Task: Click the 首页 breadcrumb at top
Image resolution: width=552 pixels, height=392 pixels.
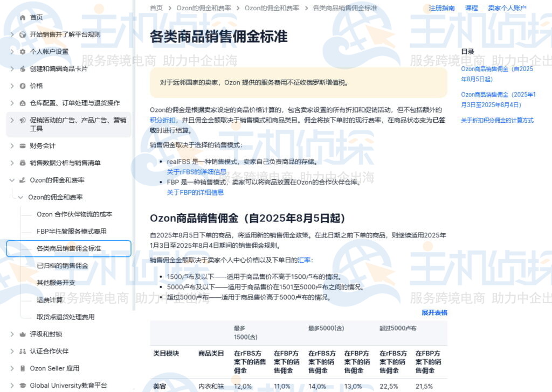Action: click(x=155, y=8)
